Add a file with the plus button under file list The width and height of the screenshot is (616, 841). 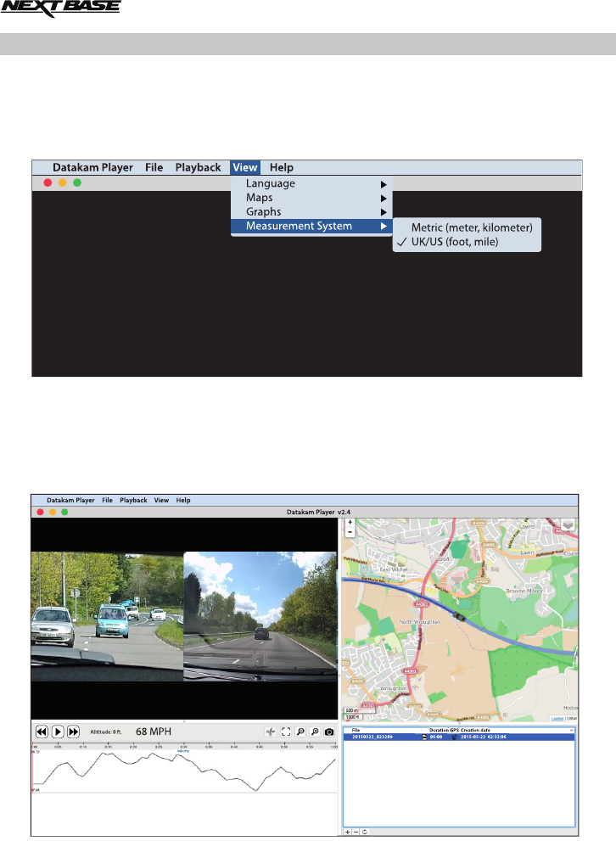click(x=347, y=832)
